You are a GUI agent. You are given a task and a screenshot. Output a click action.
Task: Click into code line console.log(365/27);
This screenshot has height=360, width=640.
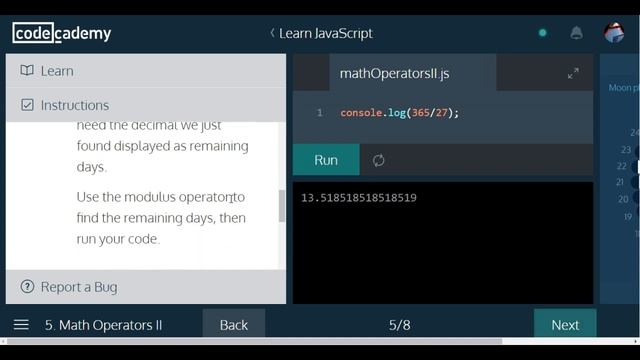point(400,113)
